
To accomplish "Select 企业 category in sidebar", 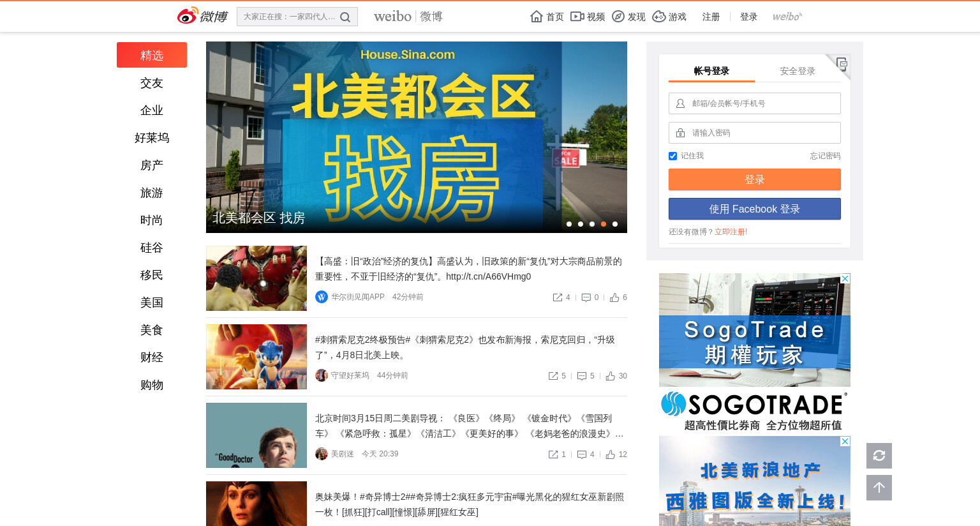I will [152, 110].
